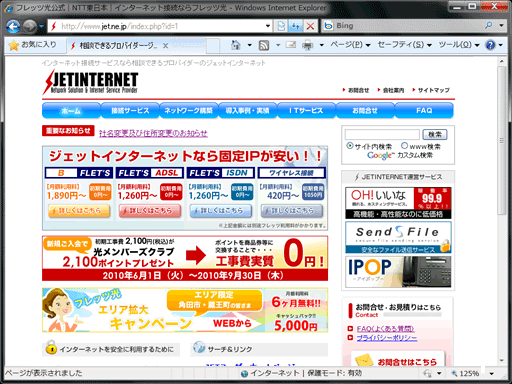The image size is (512, 384).
Task: Open the OH!いいな hosting banner
Action: tap(398, 203)
